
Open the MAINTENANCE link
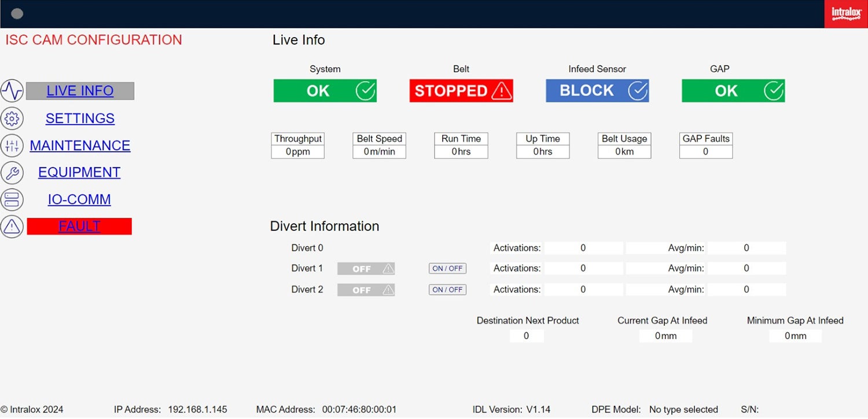(x=80, y=145)
